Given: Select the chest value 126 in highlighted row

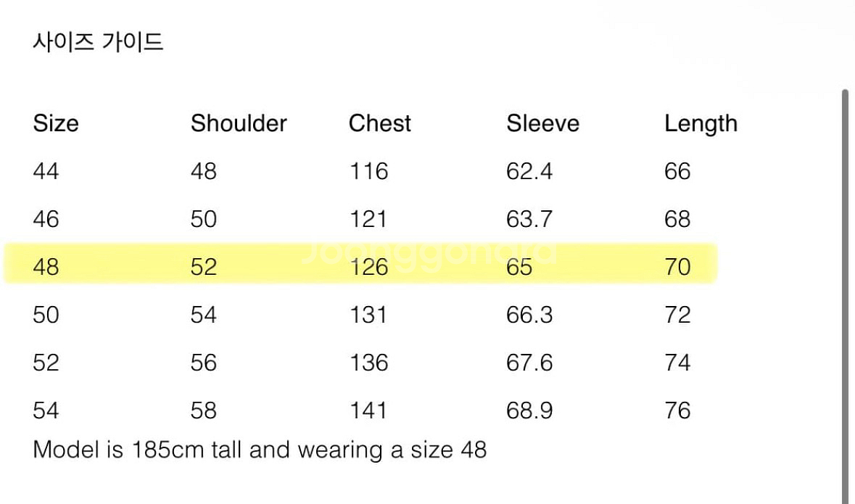Looking at the screenshot, I should pos(368,267).
